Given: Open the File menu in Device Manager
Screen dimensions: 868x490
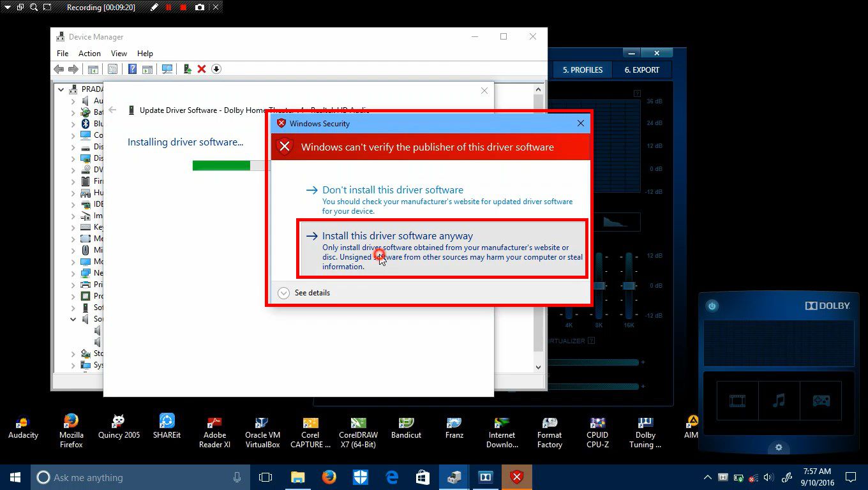Looking at the screenshot, I should [x=63, y=54].
